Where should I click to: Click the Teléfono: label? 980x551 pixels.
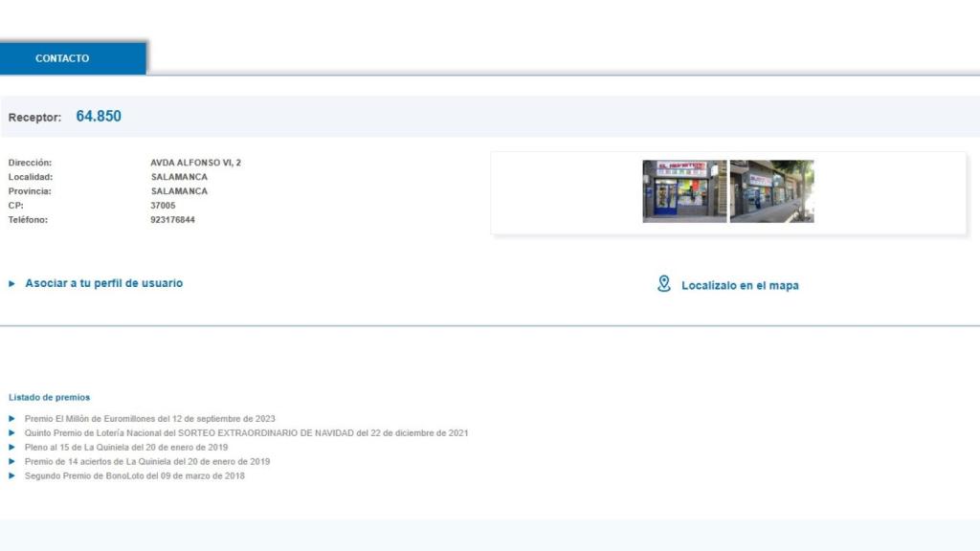coord(28,220)
